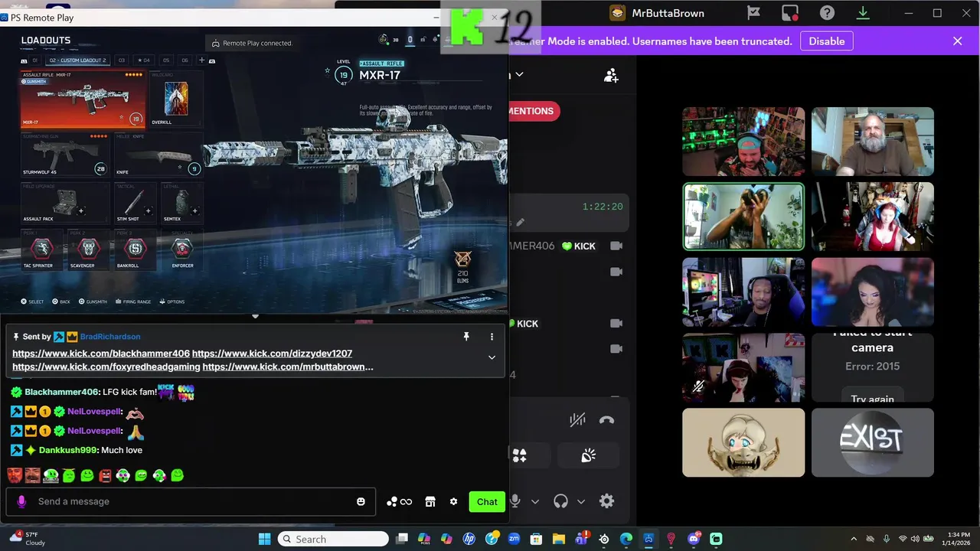
Task: Open the channel points icon
Action: click(x=399, y=502)
